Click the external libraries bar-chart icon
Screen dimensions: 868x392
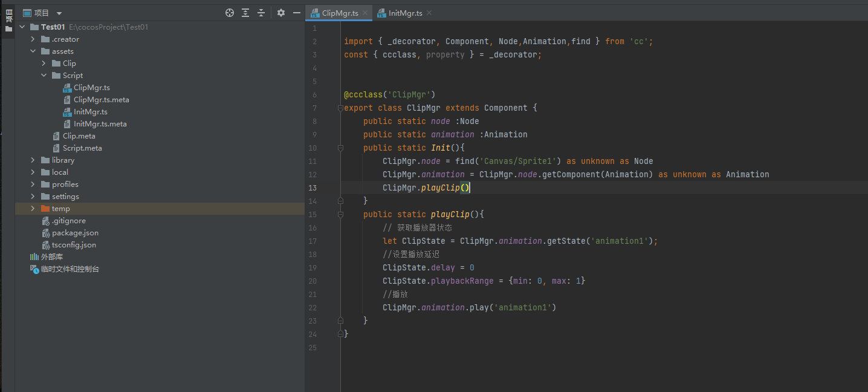tap(34, 257)
